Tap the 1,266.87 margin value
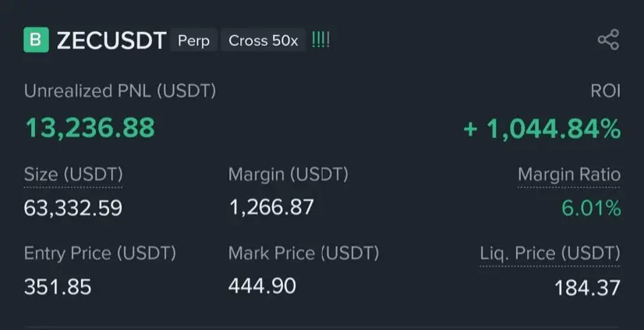This screenshot has height=330, width=644. (271, 207)
